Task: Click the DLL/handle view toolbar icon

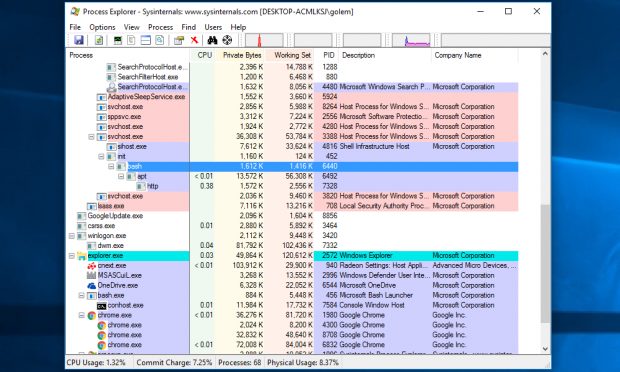Action: click(x=159, y=40)
